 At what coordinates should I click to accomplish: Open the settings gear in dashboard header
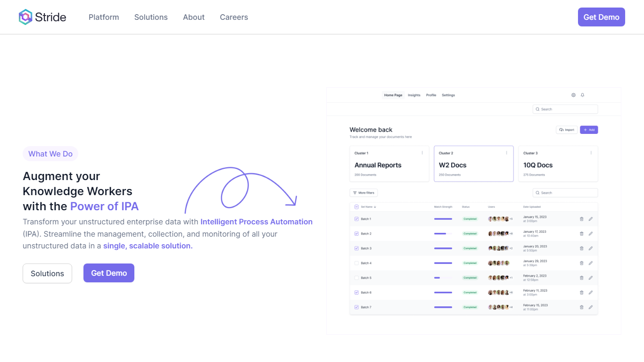click(x=573, y=95)
